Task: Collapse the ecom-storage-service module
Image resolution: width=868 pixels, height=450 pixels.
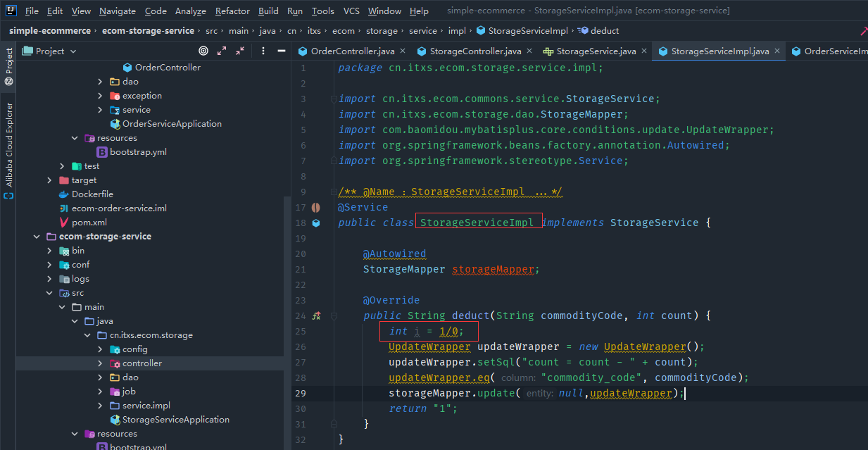Action: tap(37, 236)
